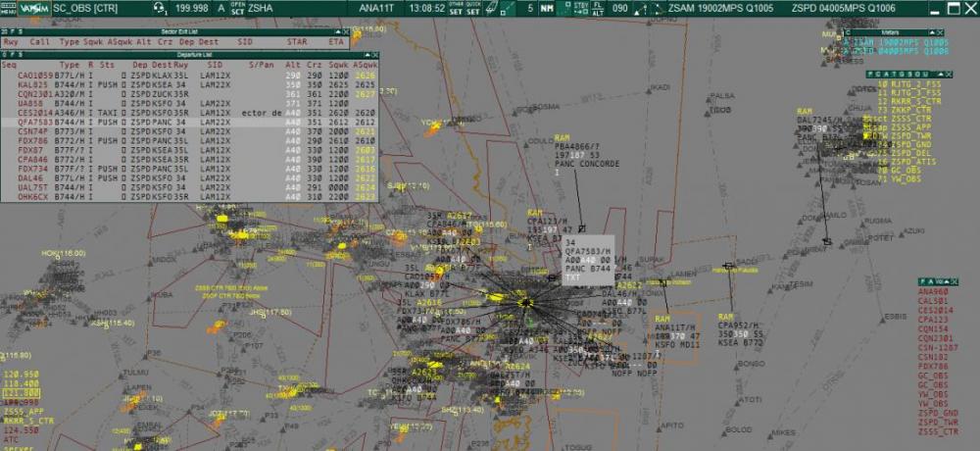Toggle the T filter in the controller list header

(896, 74)
